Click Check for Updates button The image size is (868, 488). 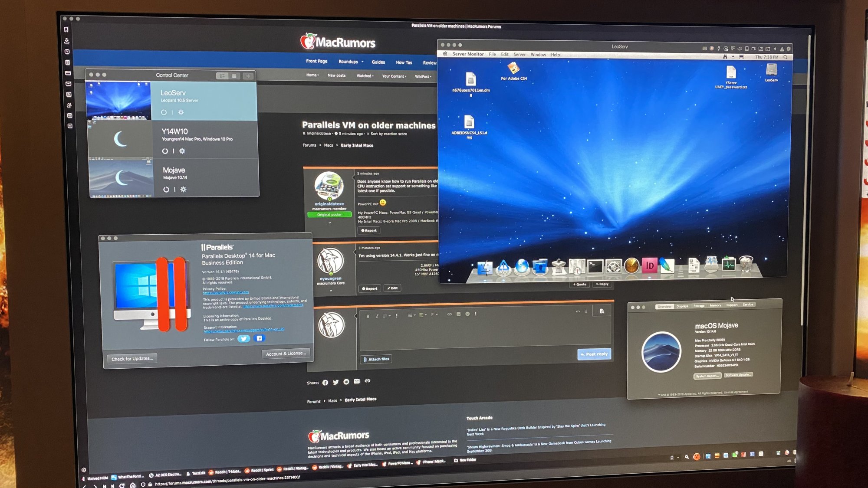[x=132, y=359]
